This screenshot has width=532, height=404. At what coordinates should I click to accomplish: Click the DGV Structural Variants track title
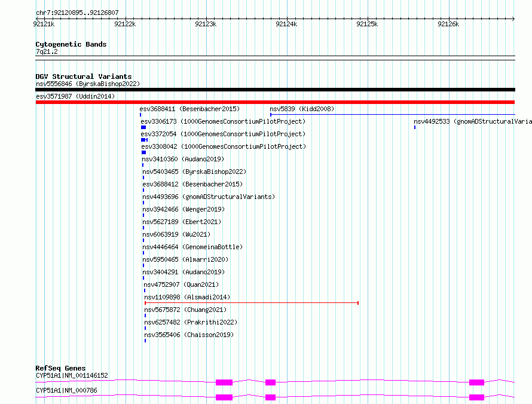click(83, 76)
